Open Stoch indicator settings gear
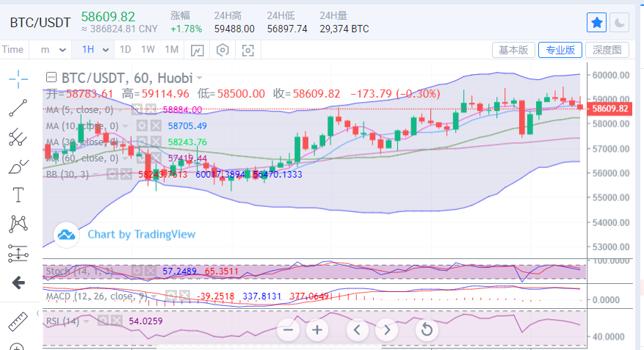Screen dimensions: 644x350 [x=137, y=271]
